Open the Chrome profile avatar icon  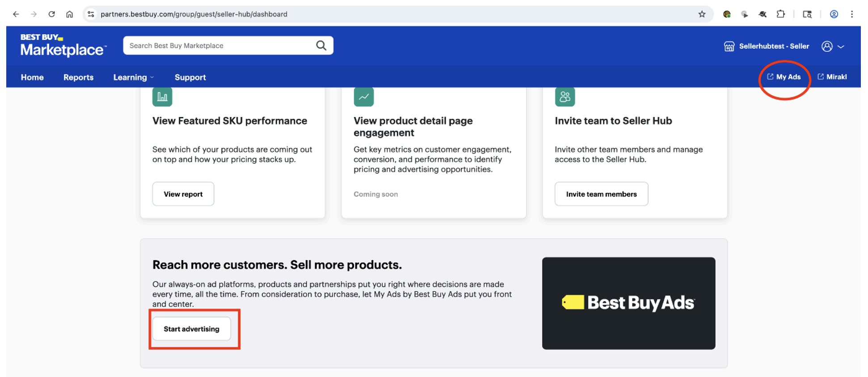coord(834,14)
